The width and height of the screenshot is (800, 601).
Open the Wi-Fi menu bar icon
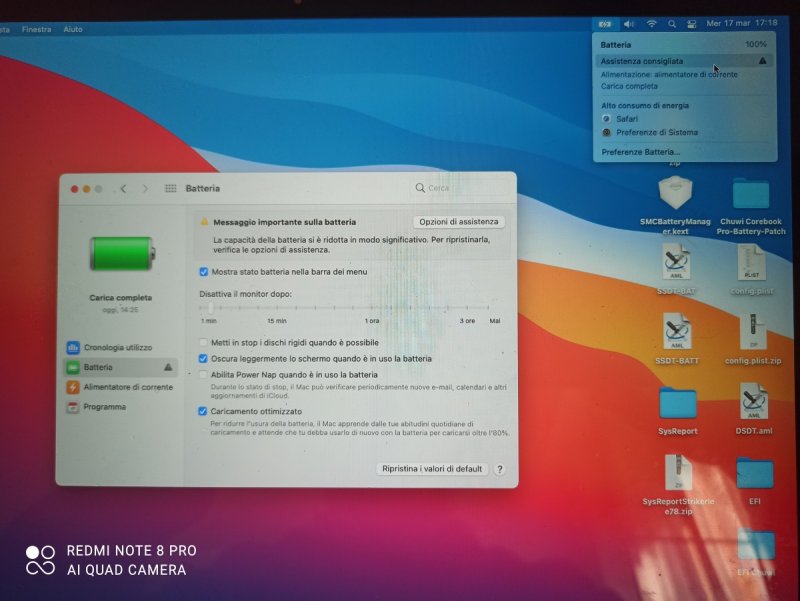[x=652, y=24]
